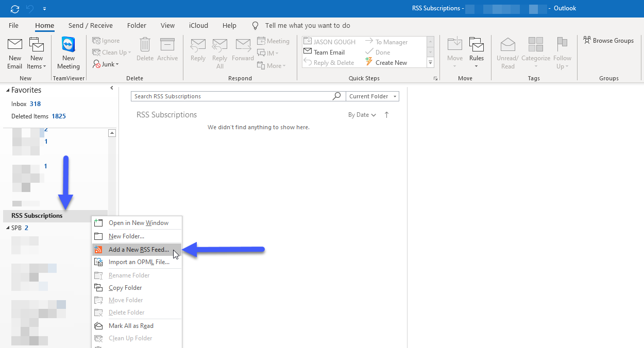Choose Copy Folder from context menu
Viewport: 644px width, 348px height.
click(x=137, y=288)
